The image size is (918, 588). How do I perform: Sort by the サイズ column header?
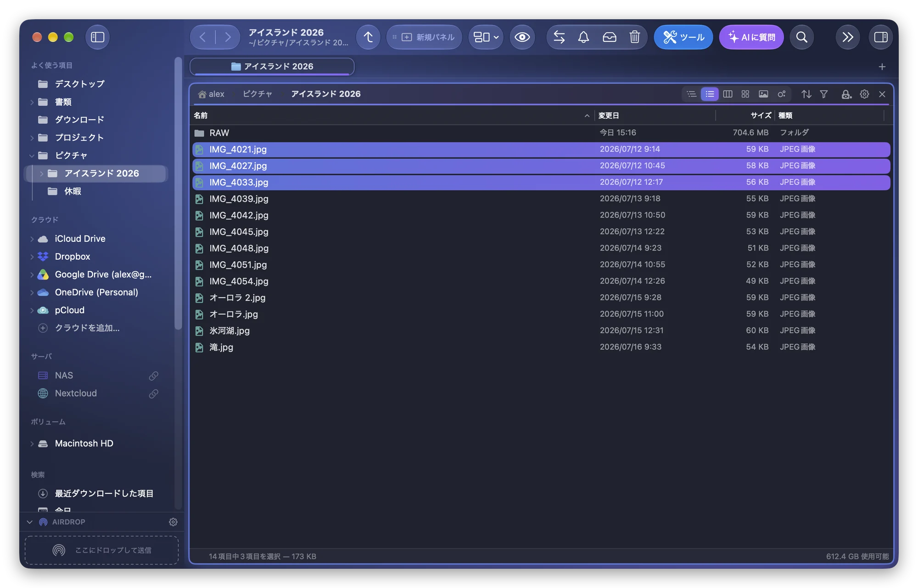tap(761, 116)
